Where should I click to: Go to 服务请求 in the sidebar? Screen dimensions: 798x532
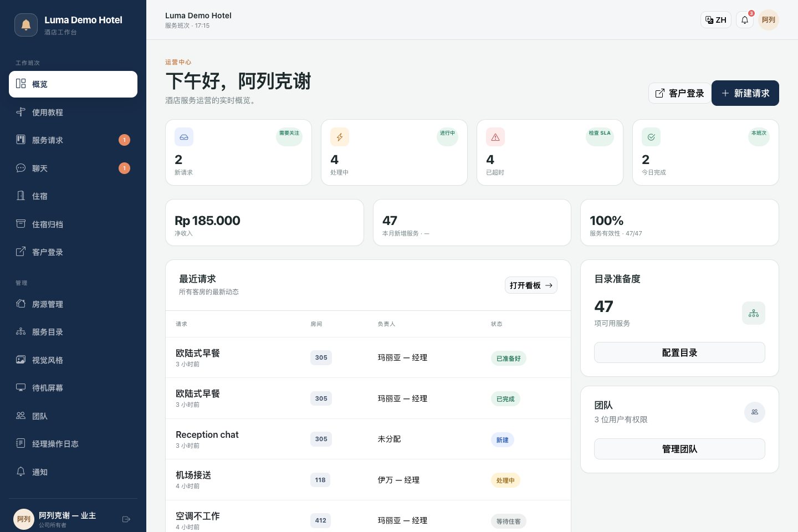pyautogui.click(x=73, y=140)
